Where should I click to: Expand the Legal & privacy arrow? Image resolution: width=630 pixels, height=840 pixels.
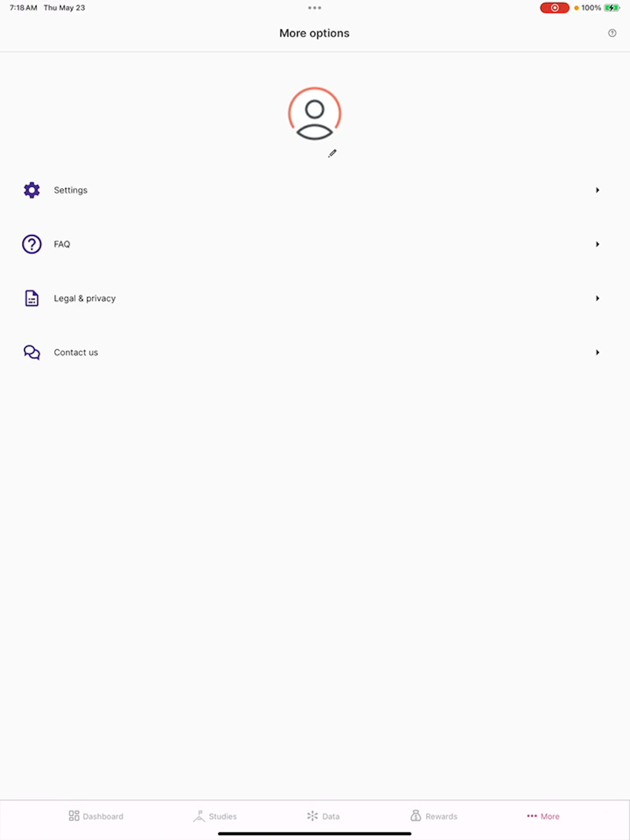597,298
